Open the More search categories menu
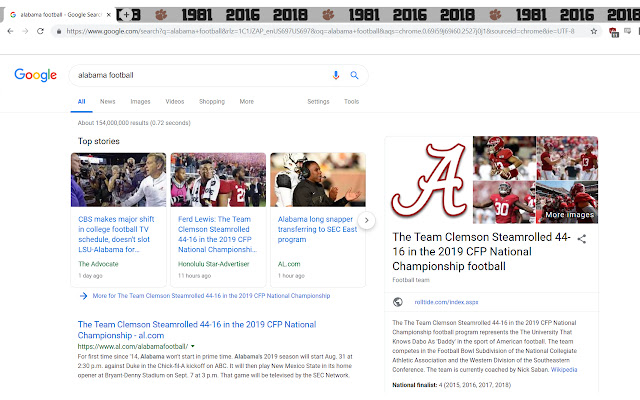This screenshot has height=400, width=640. (x=247, y=102)
